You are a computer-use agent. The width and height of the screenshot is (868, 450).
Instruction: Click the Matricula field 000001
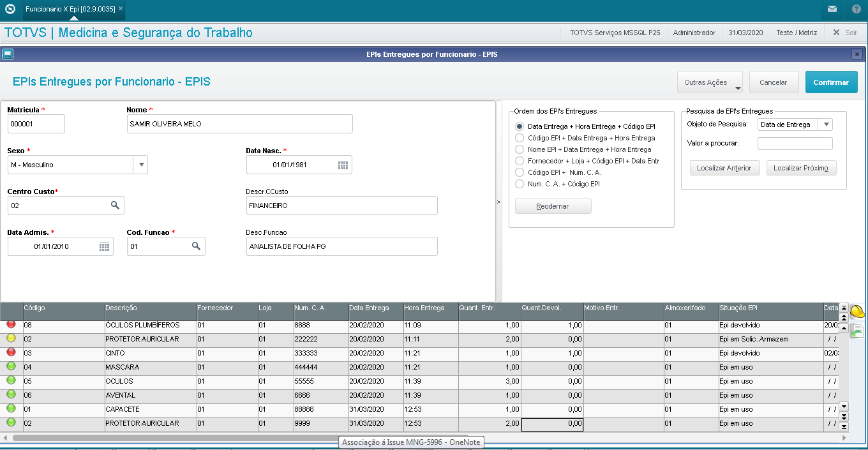pos(36,124)
